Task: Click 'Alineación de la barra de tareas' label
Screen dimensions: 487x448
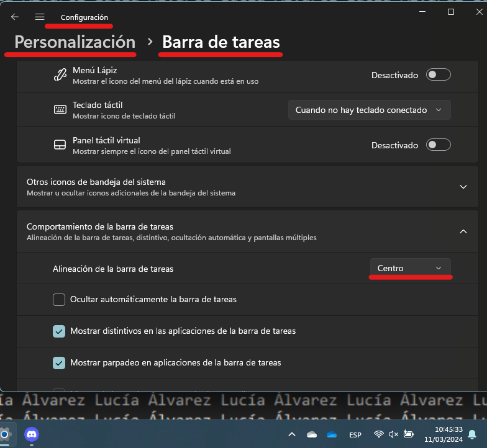Action: pos(113,269)
